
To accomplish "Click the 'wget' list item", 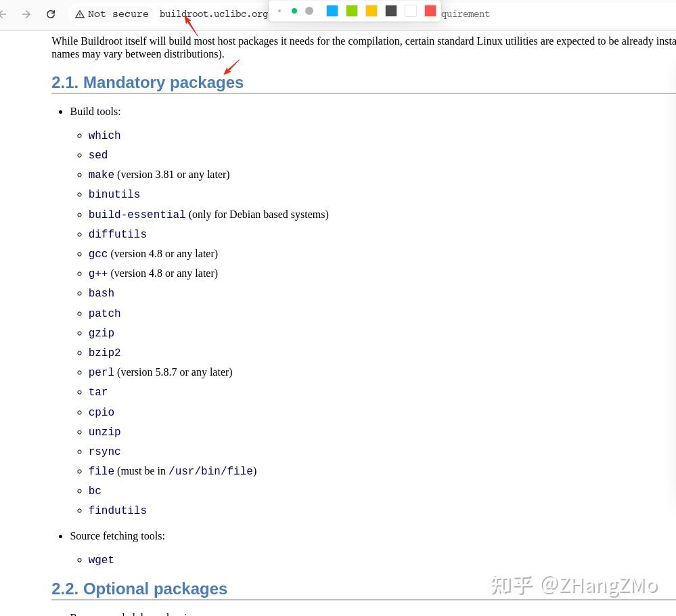I will (x=102, y=560).
